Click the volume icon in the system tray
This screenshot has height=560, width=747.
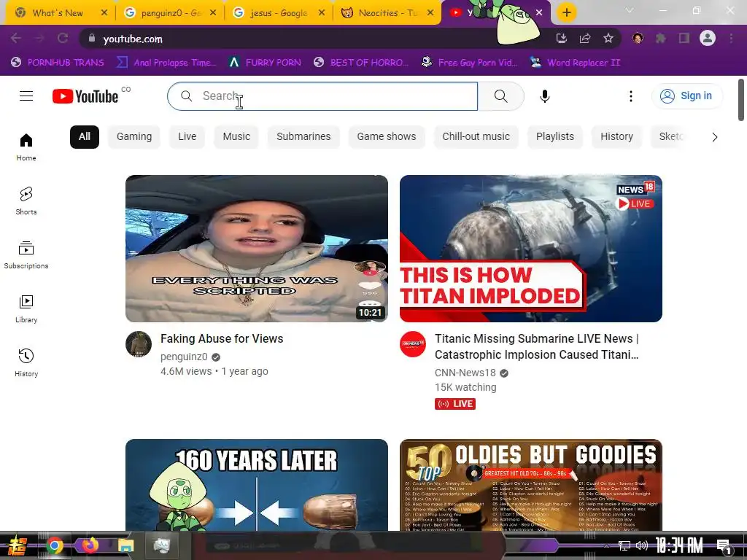point(642,545)
